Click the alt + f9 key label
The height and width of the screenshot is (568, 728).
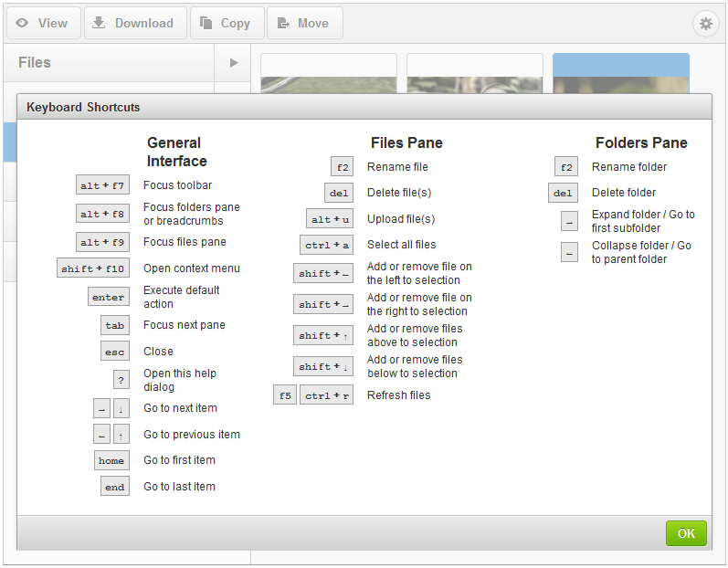tap(102, 242)
